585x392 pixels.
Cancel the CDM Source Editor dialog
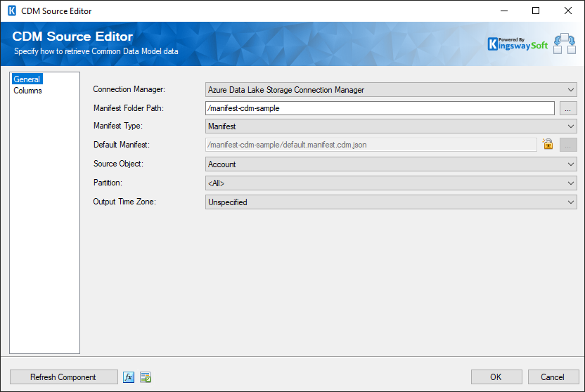click(553, 377)
